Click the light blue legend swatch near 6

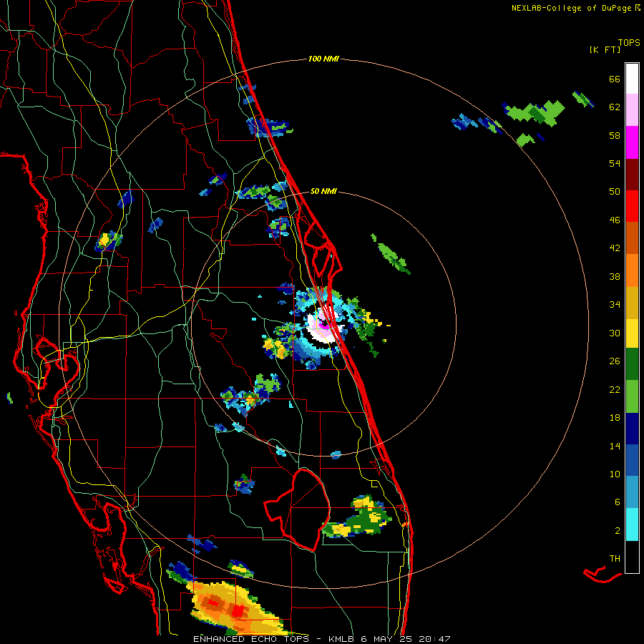coord(632,492)
